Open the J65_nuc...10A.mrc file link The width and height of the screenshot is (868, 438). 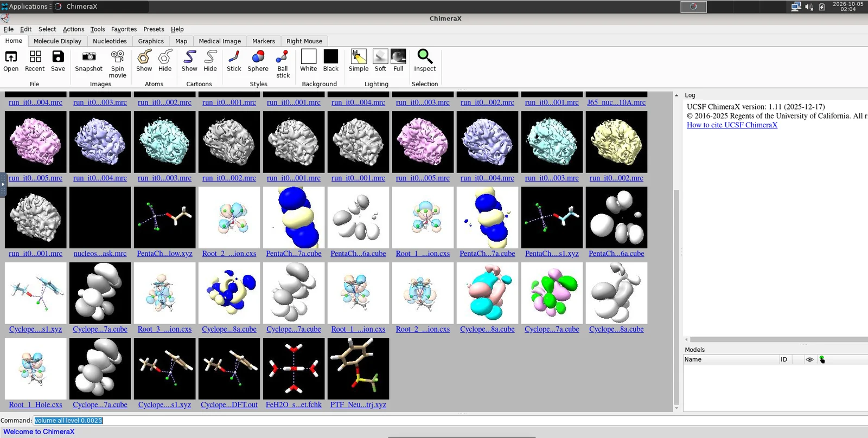pos(616,102)
